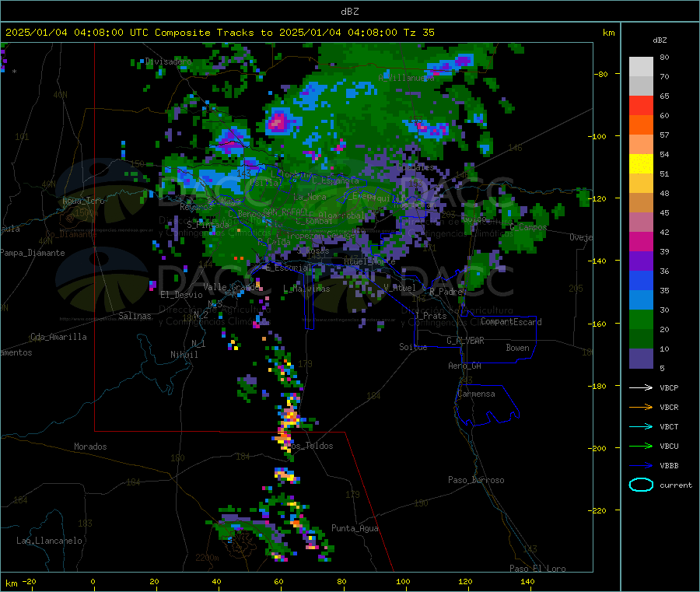
Task: Pick the brown swatch in dBZ scale
Action: coord(641,203)
